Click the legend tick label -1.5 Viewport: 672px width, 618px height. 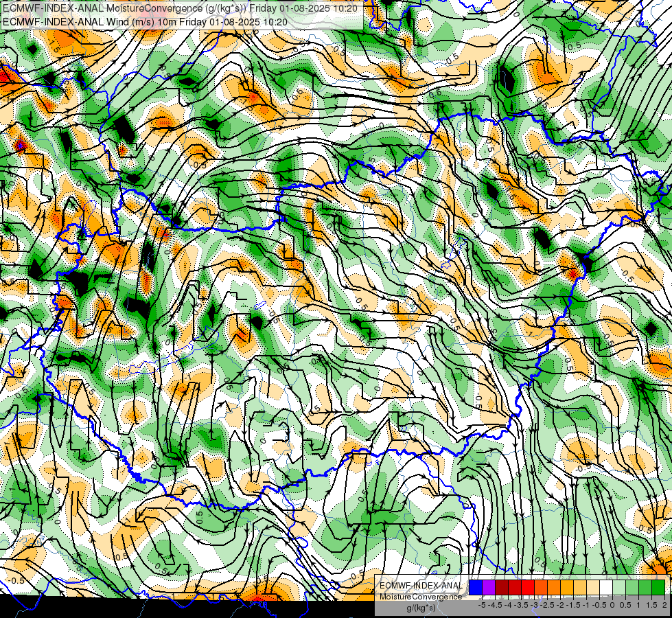tap(573, 605)
